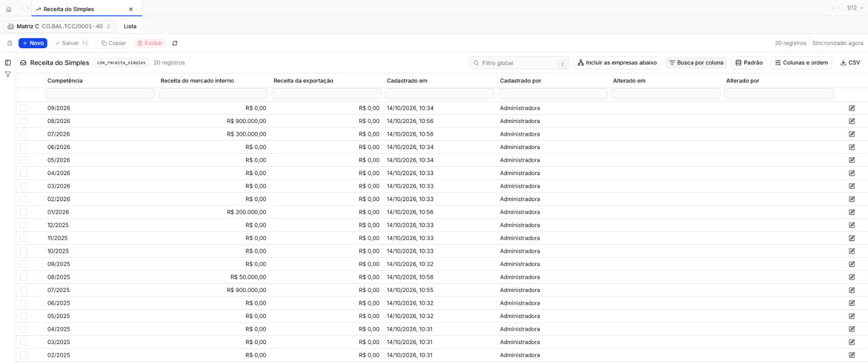Click the Salvar button

point(72,43)
